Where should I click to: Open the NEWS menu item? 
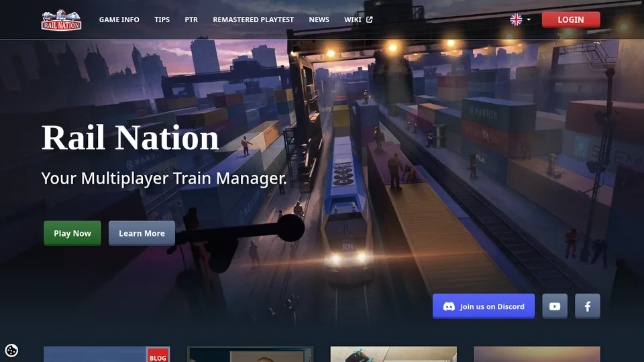pos(319,19)
